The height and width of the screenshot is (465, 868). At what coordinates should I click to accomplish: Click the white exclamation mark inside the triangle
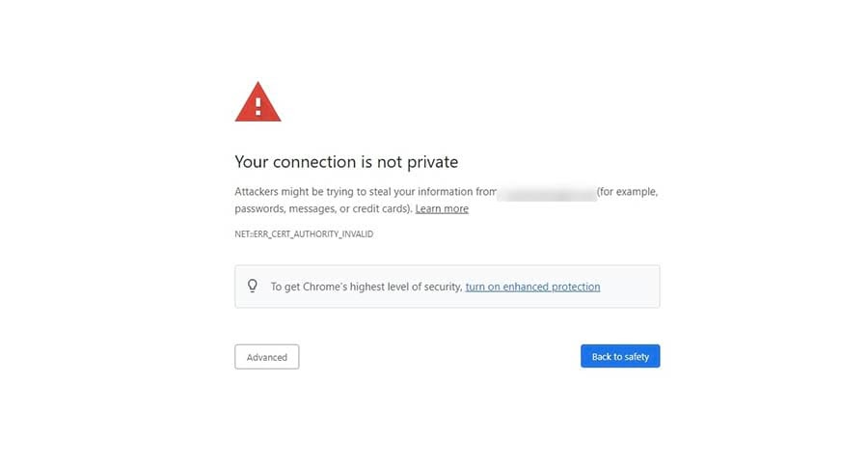click(258, 105)
